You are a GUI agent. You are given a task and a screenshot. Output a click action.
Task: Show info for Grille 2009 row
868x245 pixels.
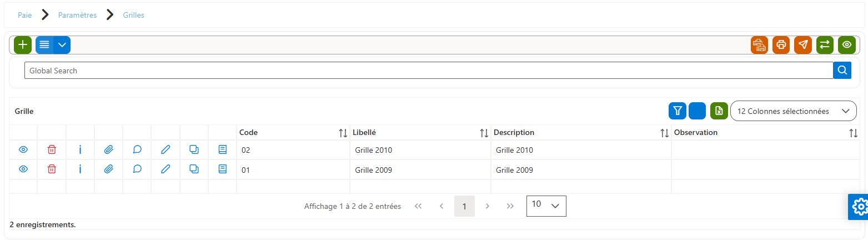coord(80,169)
